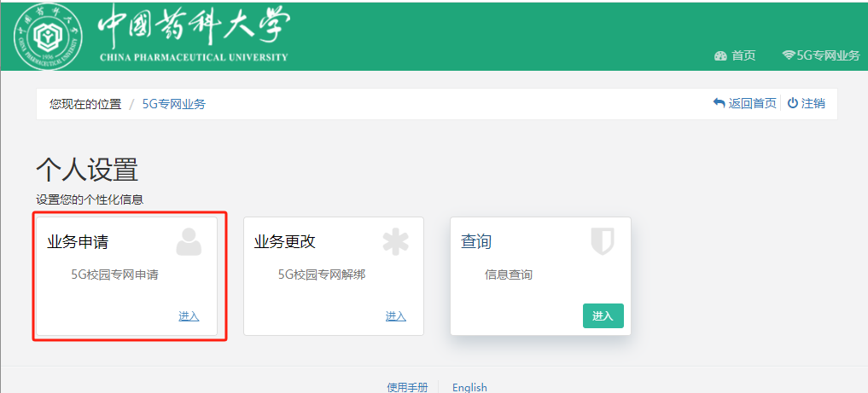Switch language with the English footer link
The height and width of the screenshot is (393, 868).
tap(469, 387)
